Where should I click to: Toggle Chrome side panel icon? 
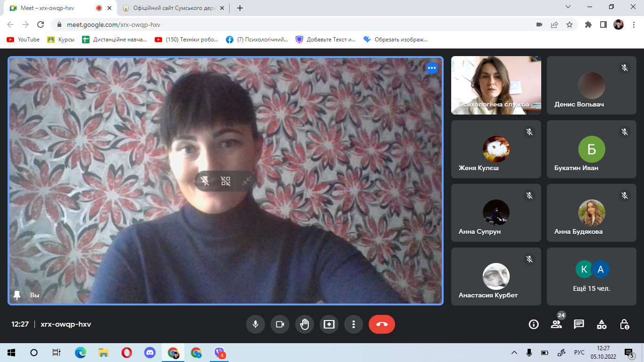pyautogui.click(x=603, y=25)
